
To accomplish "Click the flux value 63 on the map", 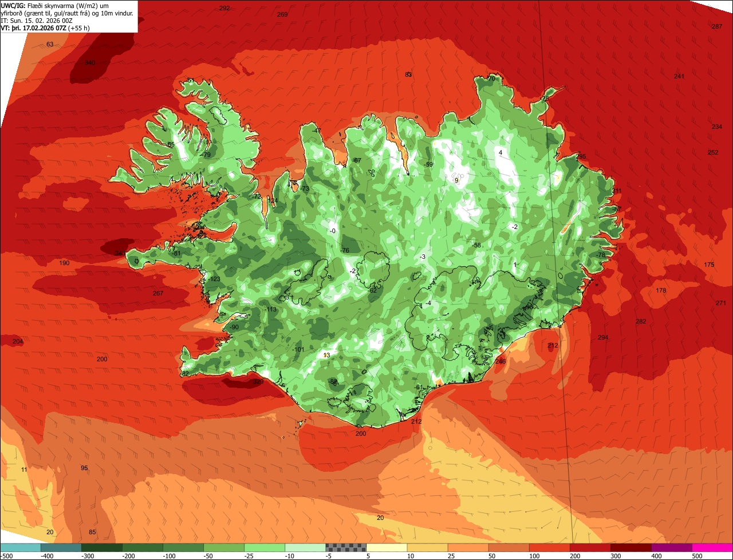I will point(50,45).
